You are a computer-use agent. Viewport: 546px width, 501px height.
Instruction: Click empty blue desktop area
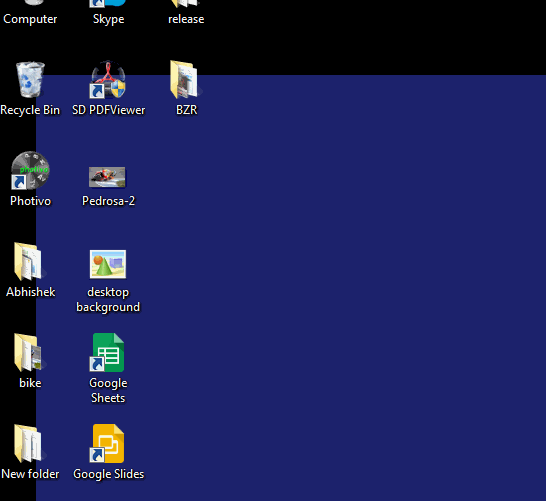(x=331, y=279)
